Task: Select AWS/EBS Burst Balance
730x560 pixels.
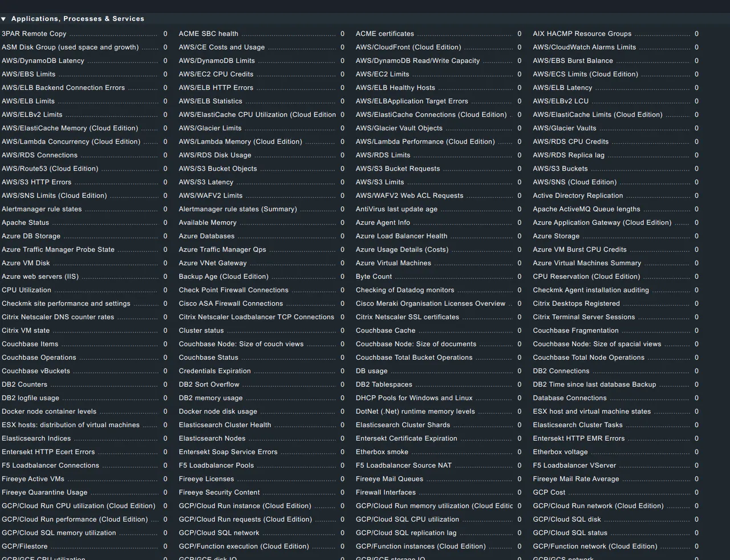Action: (x=573, y=60)
